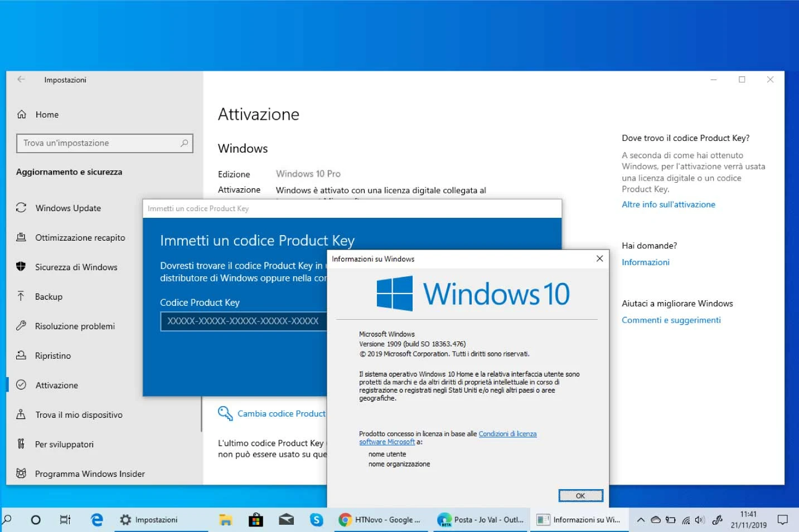
Task: Open Skype from the taskbar
Action: coord(317,520)
